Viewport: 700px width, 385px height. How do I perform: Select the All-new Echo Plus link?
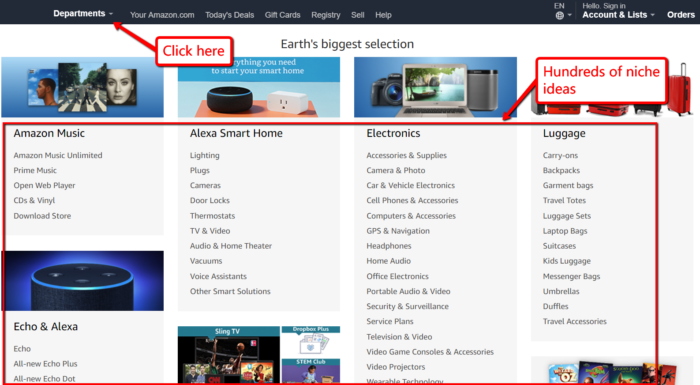coord(45,364)
